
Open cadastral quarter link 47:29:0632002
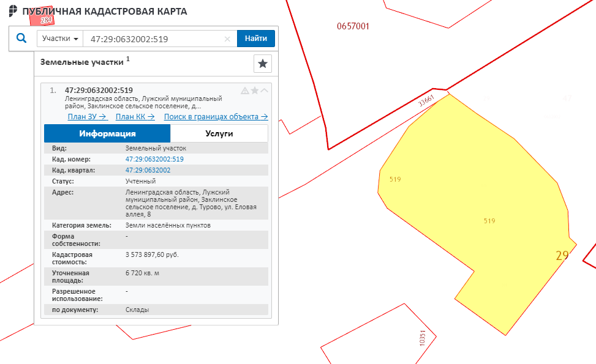[x=148, y=170]
